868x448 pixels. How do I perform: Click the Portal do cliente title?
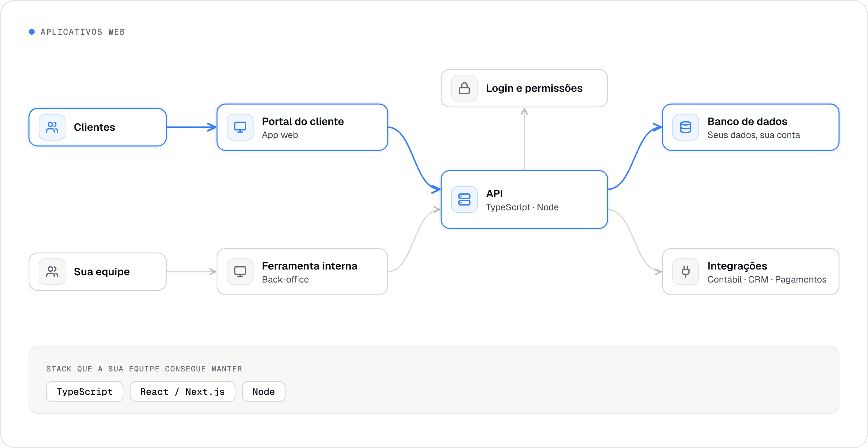[303, 121]
